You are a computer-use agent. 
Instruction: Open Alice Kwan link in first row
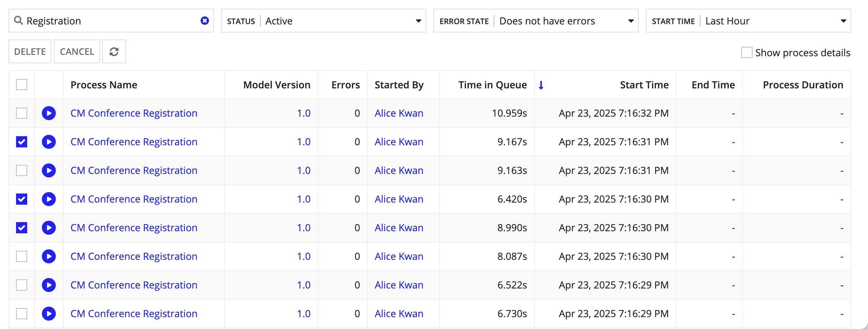tap(399, 113)
